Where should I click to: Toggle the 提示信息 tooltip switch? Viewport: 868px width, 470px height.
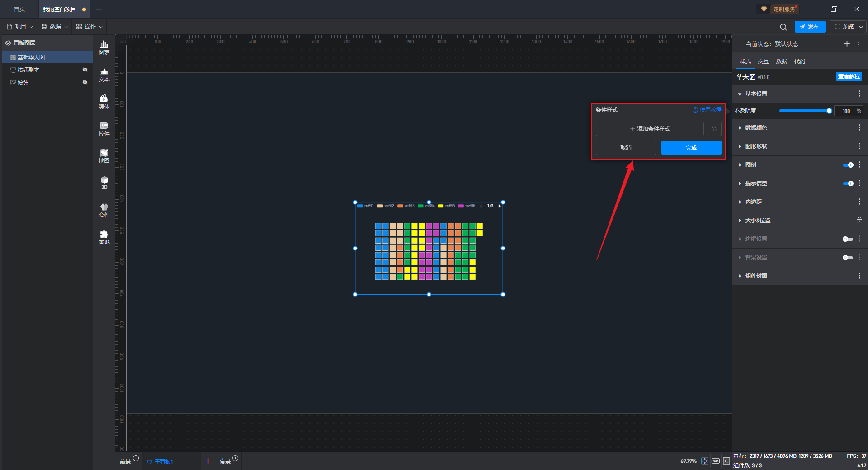coord(848,183)
